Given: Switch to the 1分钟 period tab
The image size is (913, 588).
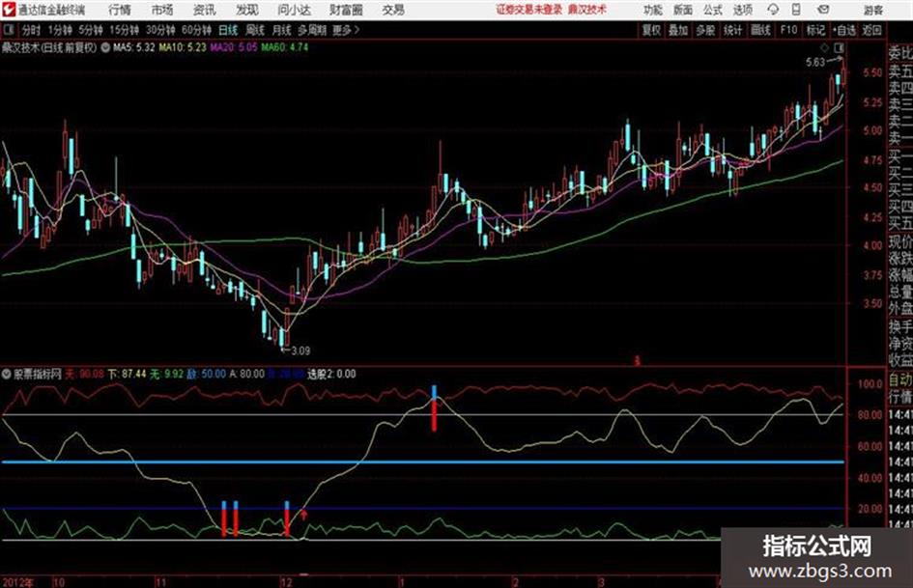Looking at the screenshot, I should (60, 30).
